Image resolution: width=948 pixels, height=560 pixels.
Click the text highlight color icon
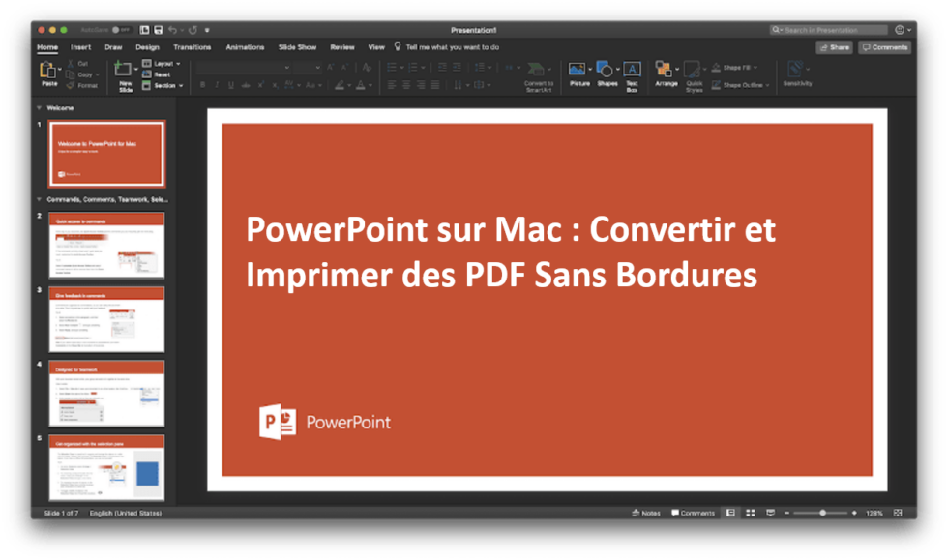(x=340, y=85)
